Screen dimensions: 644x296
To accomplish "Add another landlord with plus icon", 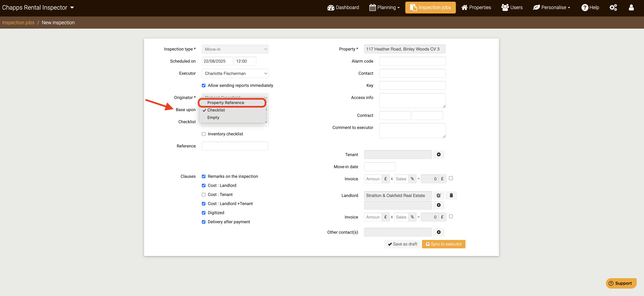I will tap(438, 205).
